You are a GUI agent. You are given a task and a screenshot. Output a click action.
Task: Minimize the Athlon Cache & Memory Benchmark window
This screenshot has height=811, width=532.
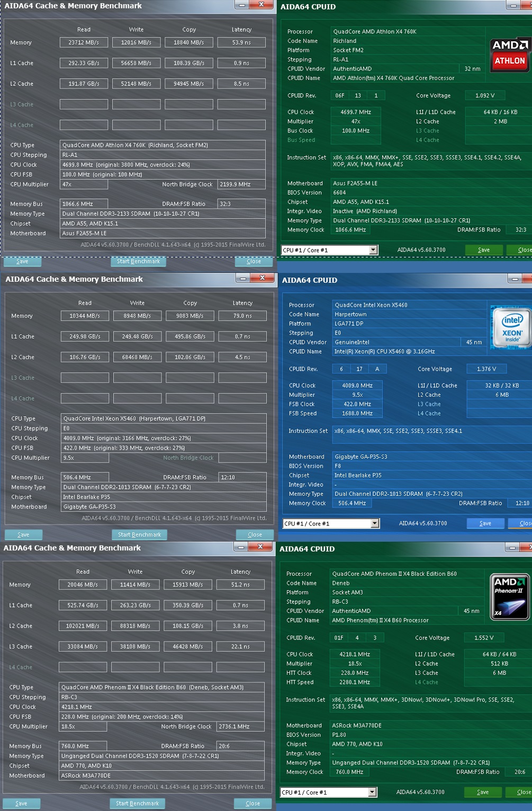[242, 5]
